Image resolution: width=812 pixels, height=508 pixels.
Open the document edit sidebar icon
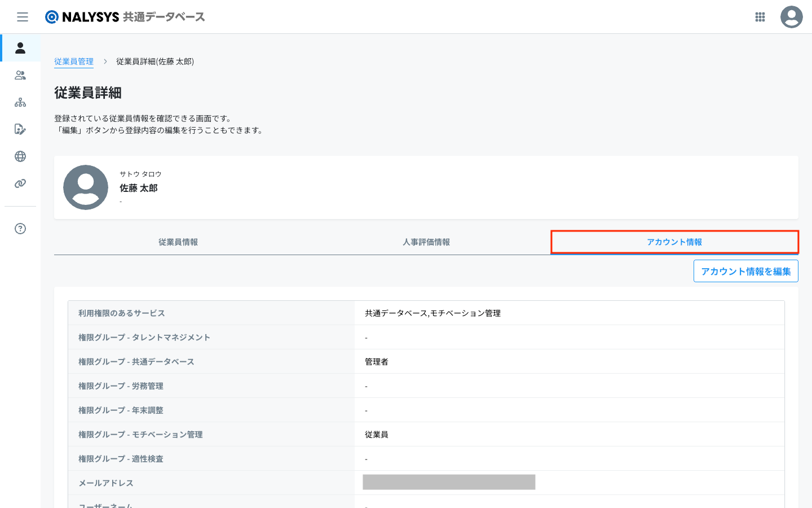[20, 129]
